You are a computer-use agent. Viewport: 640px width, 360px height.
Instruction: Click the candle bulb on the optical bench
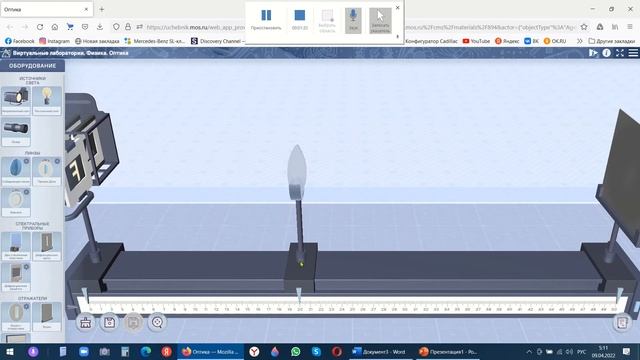click(x=297, y=171)
